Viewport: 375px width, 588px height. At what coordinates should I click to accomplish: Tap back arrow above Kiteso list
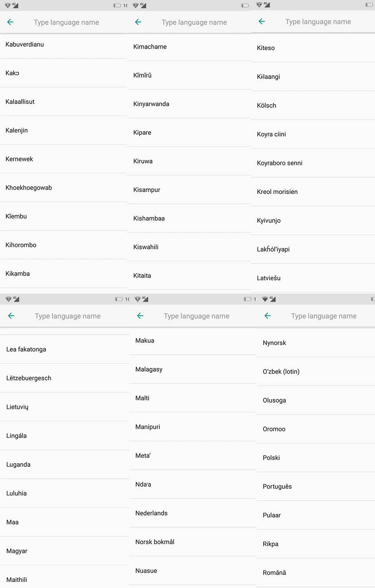coord(262,22)
